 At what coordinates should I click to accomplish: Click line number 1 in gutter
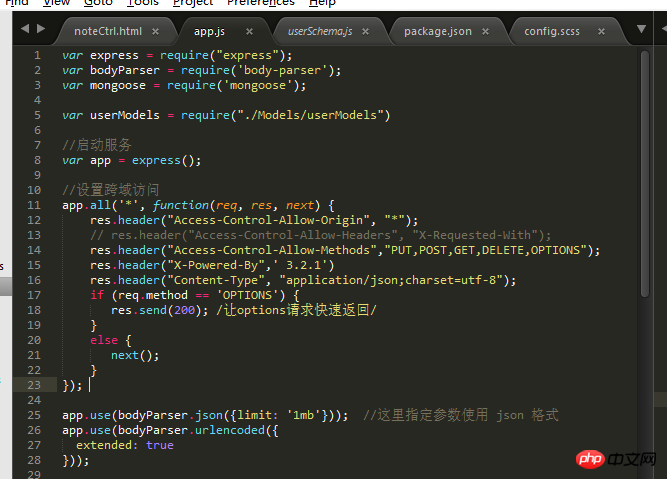[37, 55]
